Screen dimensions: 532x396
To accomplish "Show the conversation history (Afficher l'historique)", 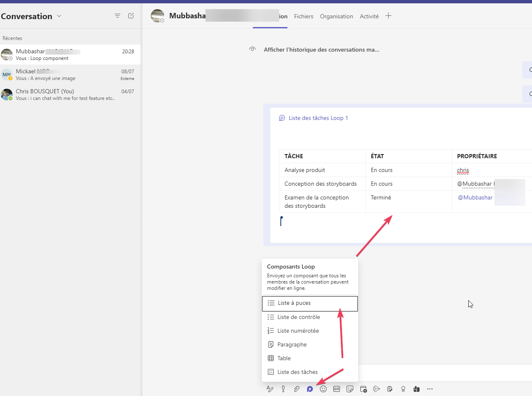I will (x=321, y=50).
